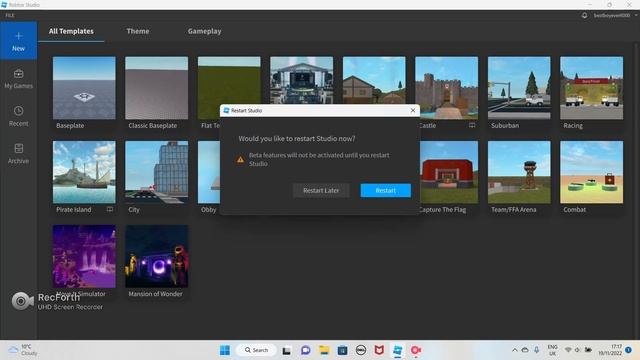Screen dimensions: 640x360
Task: Open the notifications bell icon
Action: 584,15
